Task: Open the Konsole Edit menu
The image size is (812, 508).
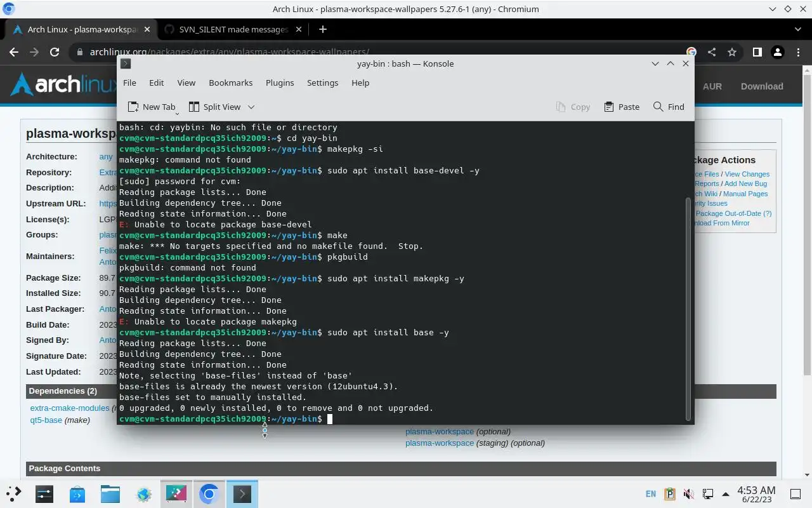Action: click(156, 83)
